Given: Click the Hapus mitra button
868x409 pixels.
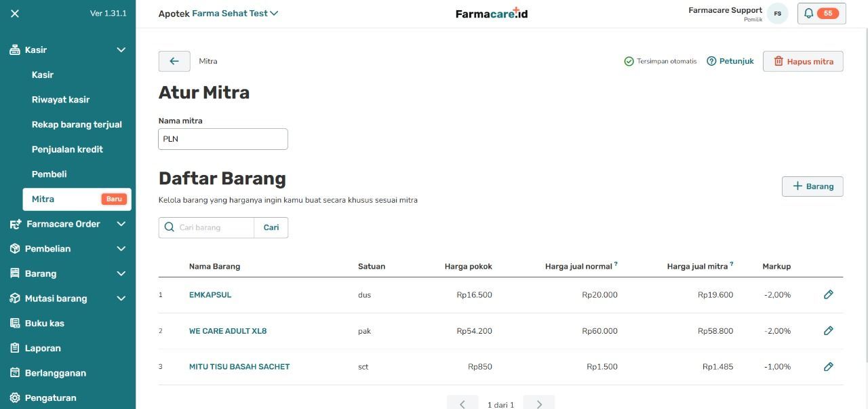Looking at the screenshot, I should (x=803, y=61).
